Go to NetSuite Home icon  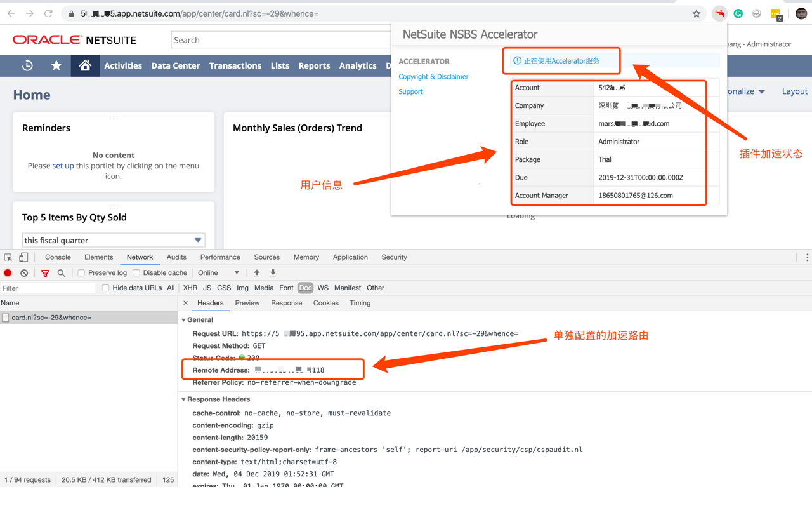click(x=85, y=65)
